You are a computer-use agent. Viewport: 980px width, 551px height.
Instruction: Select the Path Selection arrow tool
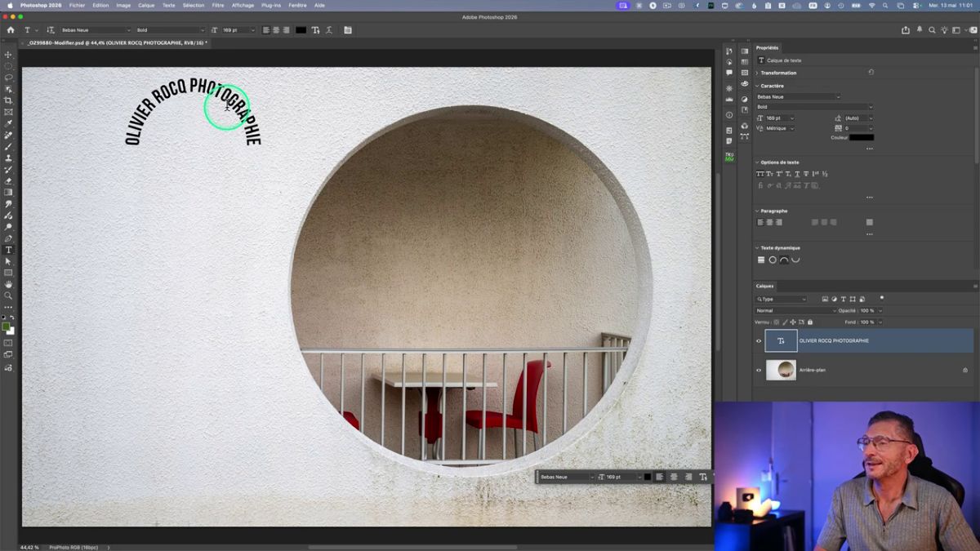(x=8, y=261)
